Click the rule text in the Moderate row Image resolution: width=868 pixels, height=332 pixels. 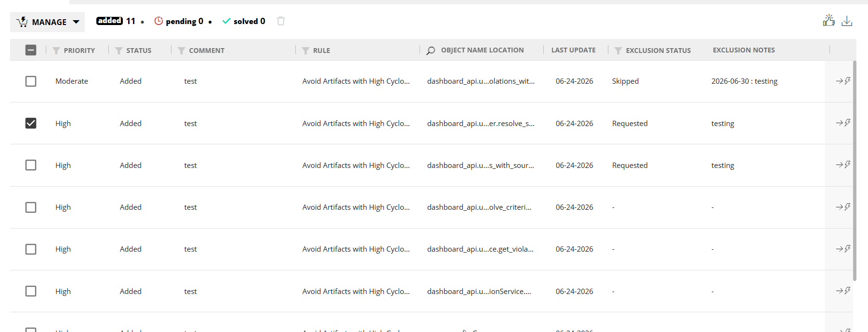pyautogui.click(x=356, y=81)
